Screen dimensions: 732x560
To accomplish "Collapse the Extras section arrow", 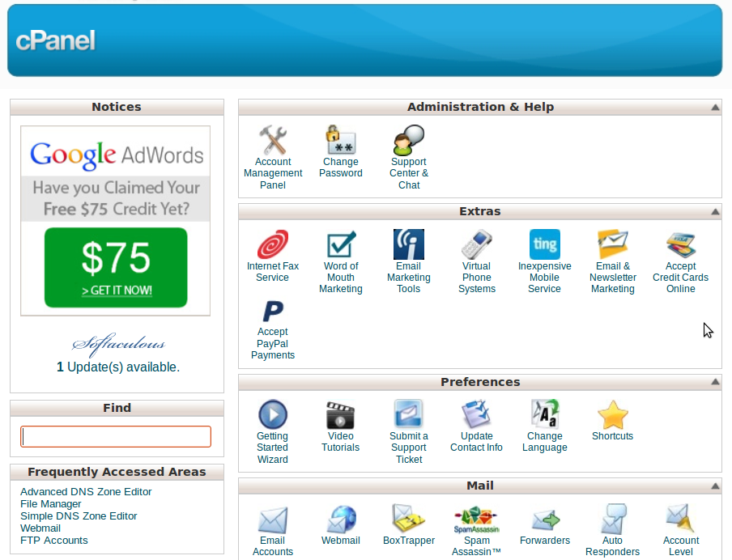I will 715,212.
